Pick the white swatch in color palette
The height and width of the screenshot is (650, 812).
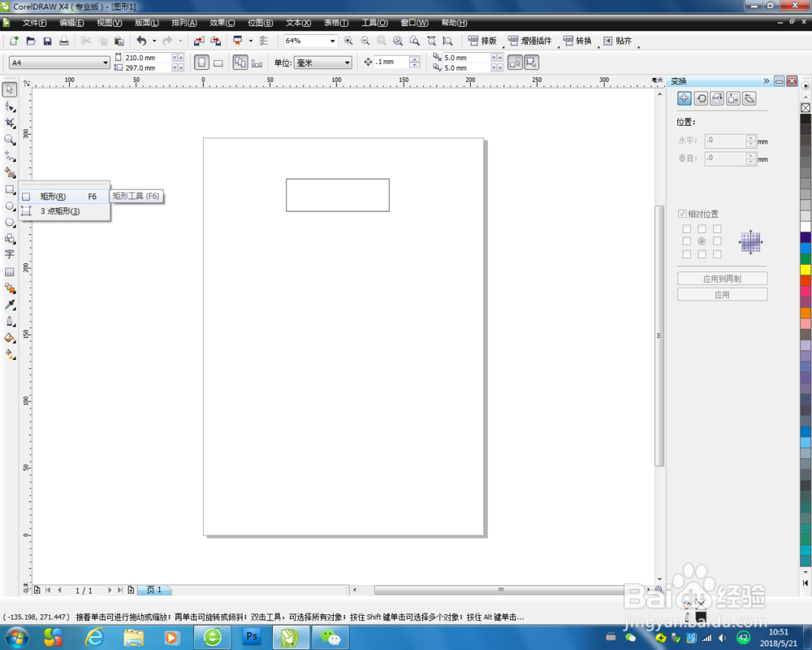[806, 227]
